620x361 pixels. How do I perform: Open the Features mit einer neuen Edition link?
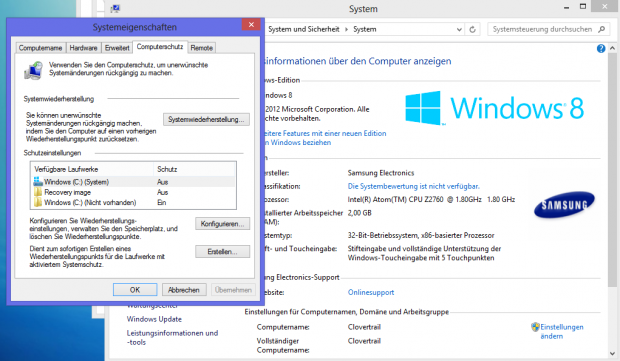(324, 138)
